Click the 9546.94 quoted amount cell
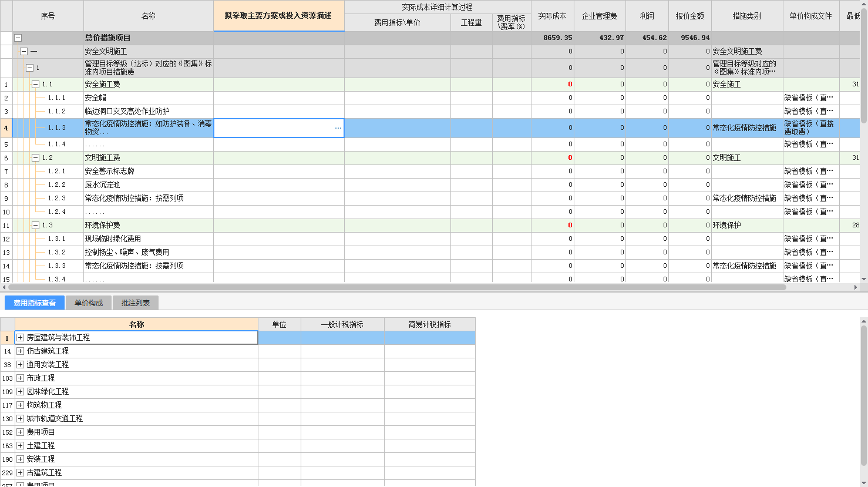The width and height of the screenshot is (868, 487). pyautogui.click(x=690, y=38)
